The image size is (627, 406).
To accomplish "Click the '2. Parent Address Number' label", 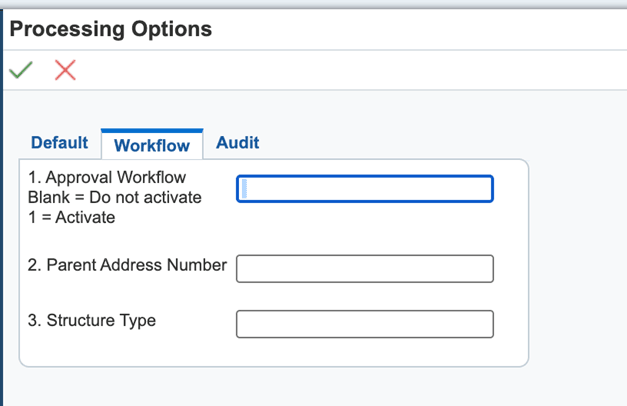I will [128, 266].
